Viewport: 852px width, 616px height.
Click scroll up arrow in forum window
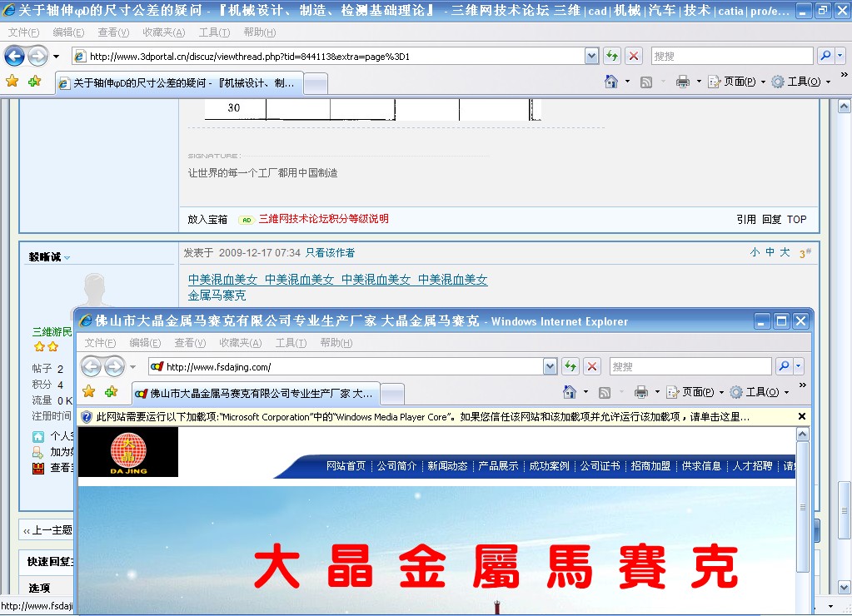[x=844, y=106]
